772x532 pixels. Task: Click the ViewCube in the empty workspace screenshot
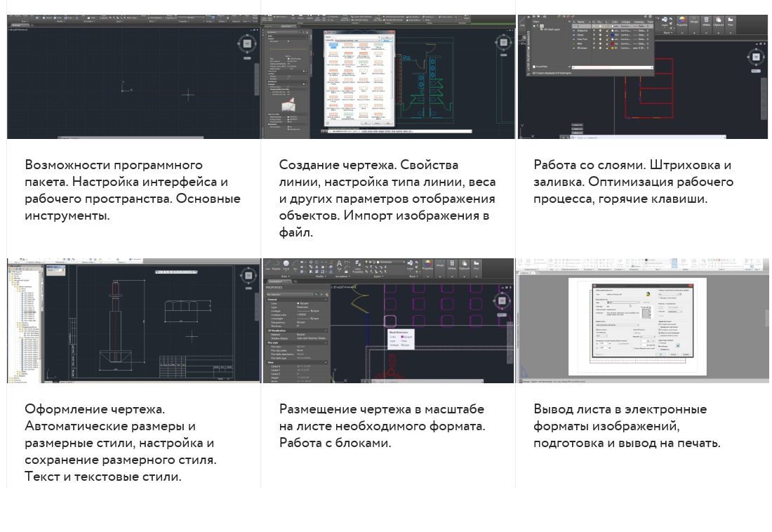pos(247,44)
